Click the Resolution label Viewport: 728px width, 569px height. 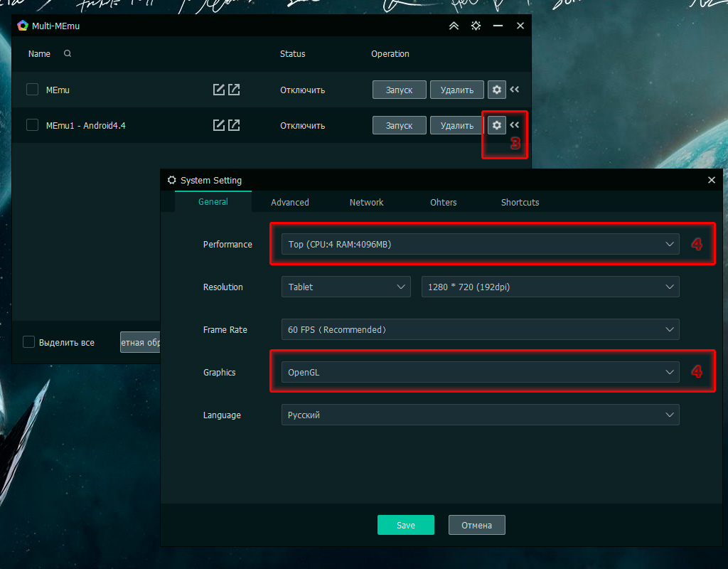223,287
